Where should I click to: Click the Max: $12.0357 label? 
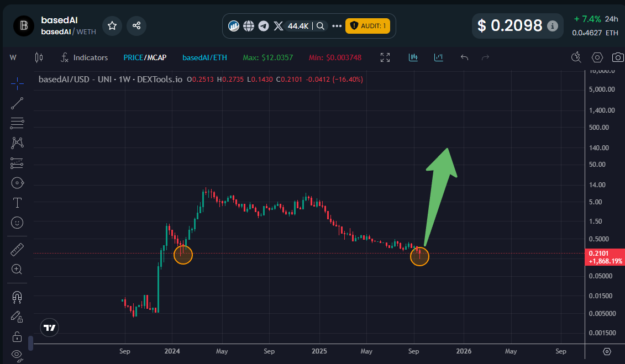[x=267, y=58]
